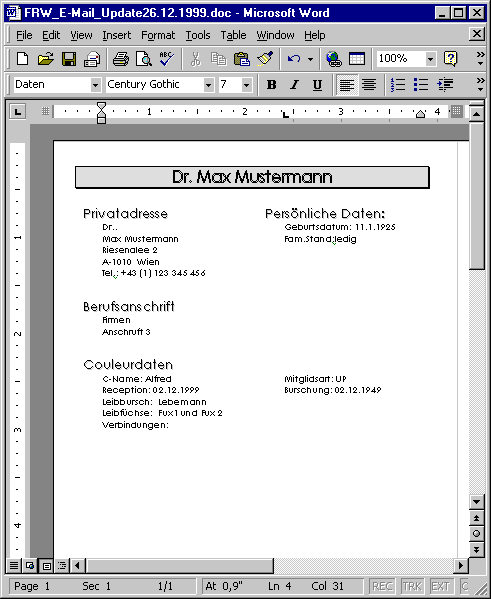Toggle TRK track changes indicator

click(x=411, y=586)
